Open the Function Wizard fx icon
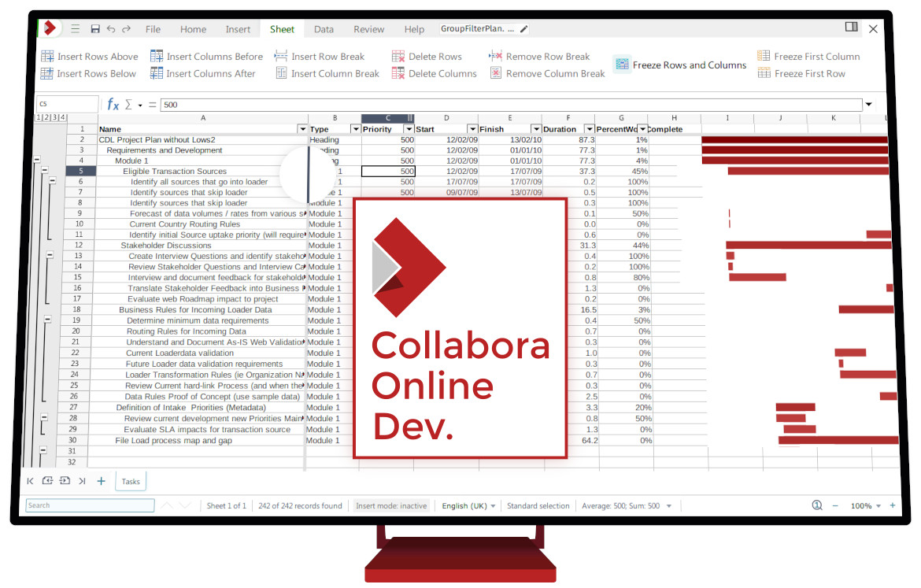 click(113, 105)
